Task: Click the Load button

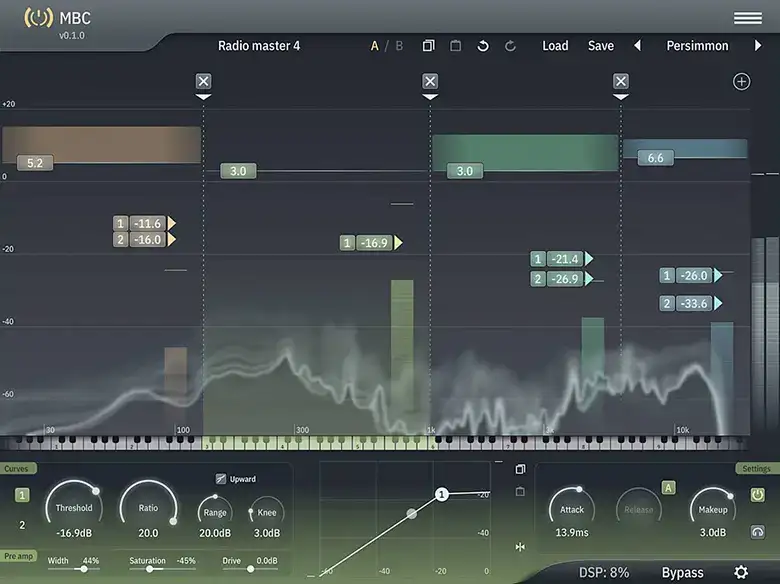Action: [x=555, y=46]
